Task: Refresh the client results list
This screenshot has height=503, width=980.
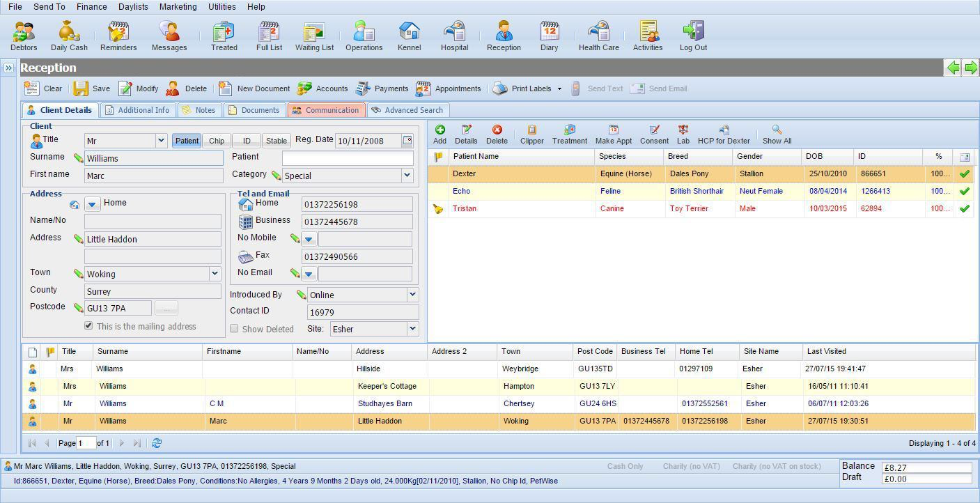Action: 157,443
